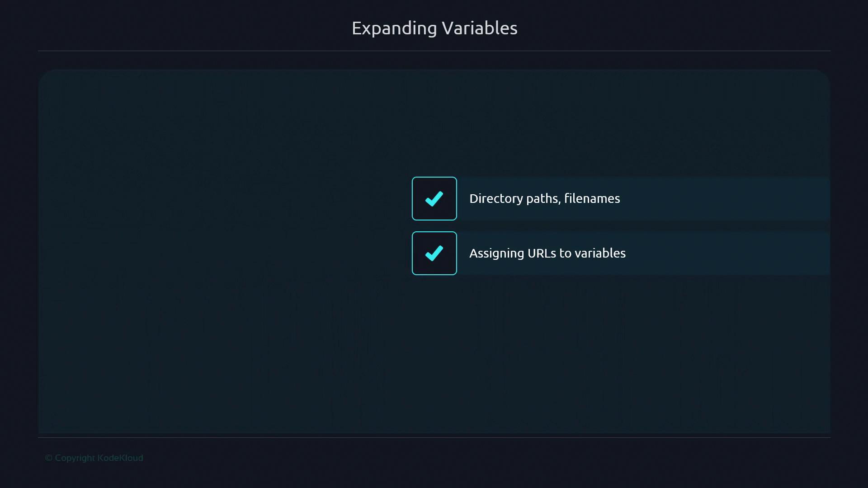The image size is (868, 488).
Task: Click the word 'KodeKloud' in the footer
Action: pyautogui.click(x=120, y=458)
